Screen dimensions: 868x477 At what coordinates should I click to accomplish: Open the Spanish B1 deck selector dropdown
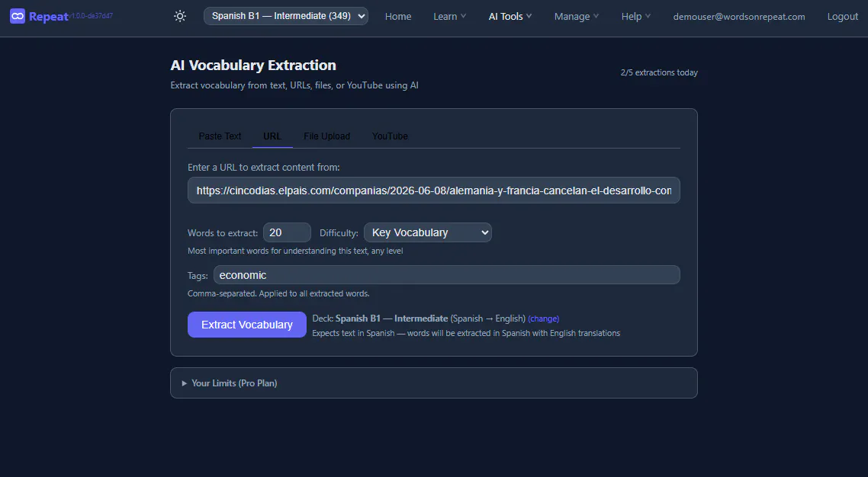285,16
